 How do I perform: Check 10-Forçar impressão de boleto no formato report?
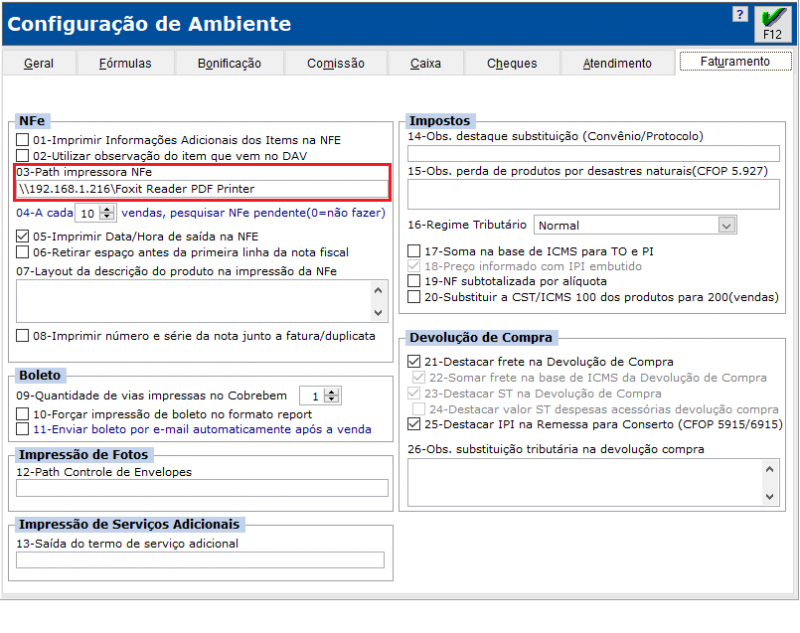[23, 414]
